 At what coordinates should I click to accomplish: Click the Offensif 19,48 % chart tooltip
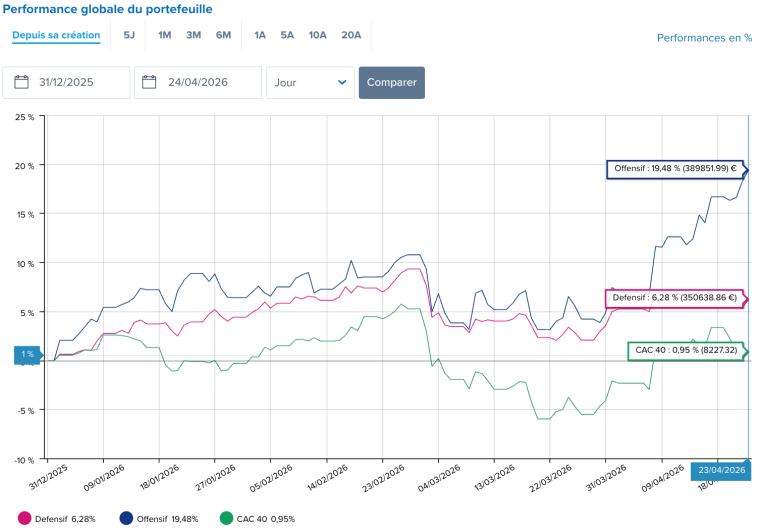coord(674,169)
